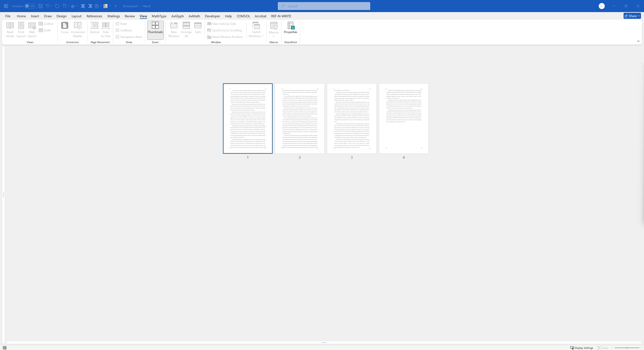Check the Gridlines option
The image size is (644, 350).
[x=117, y=30]
